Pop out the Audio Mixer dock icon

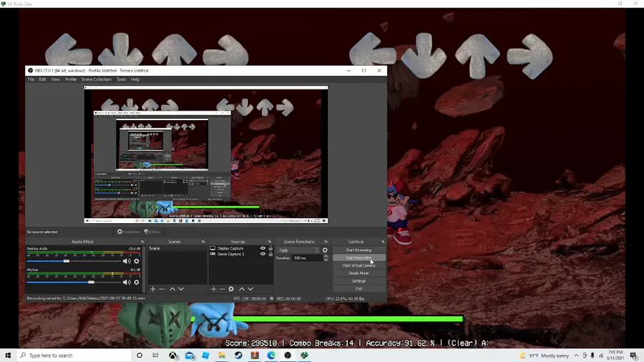[142, 242]
